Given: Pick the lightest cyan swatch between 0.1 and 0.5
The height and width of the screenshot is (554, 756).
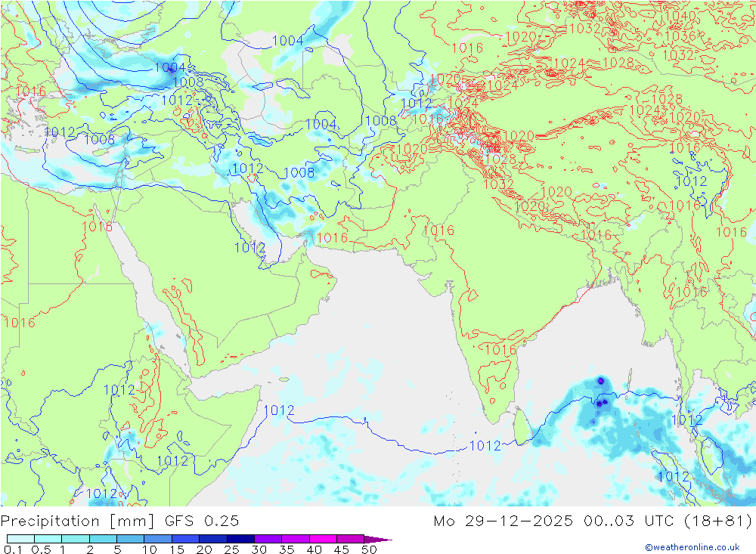Looking at the screenshot, I should pyautogui.click(x=20, y=538).
